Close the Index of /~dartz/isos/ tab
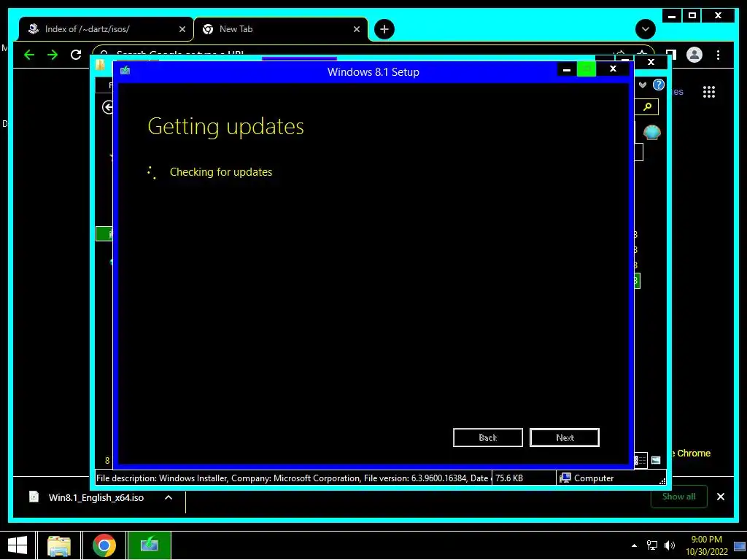747x560 pixels. click(182, 29)
